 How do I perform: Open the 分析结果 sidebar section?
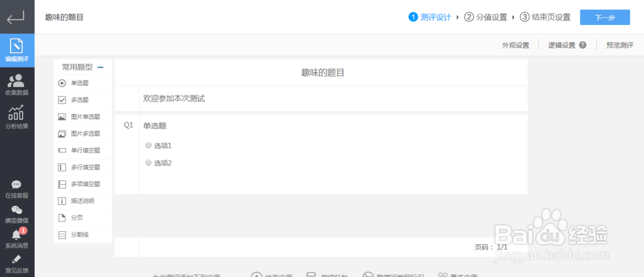click(17, 117)
